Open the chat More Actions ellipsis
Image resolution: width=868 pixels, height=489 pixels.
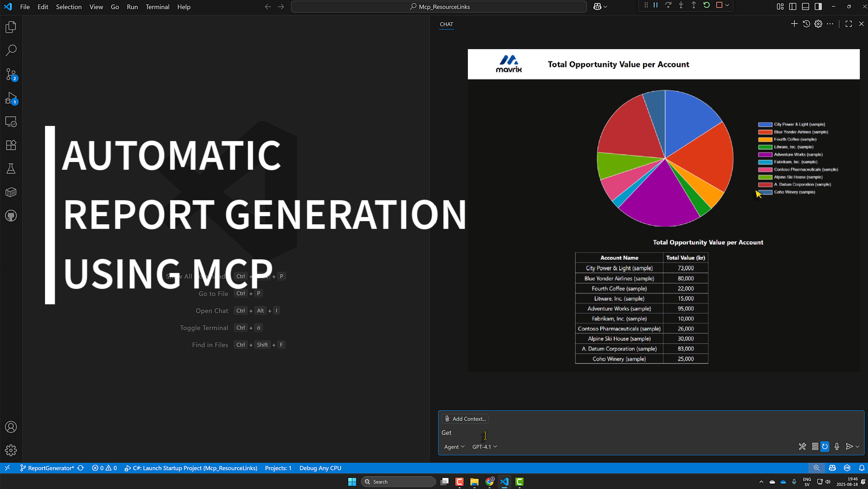(830, 24)
